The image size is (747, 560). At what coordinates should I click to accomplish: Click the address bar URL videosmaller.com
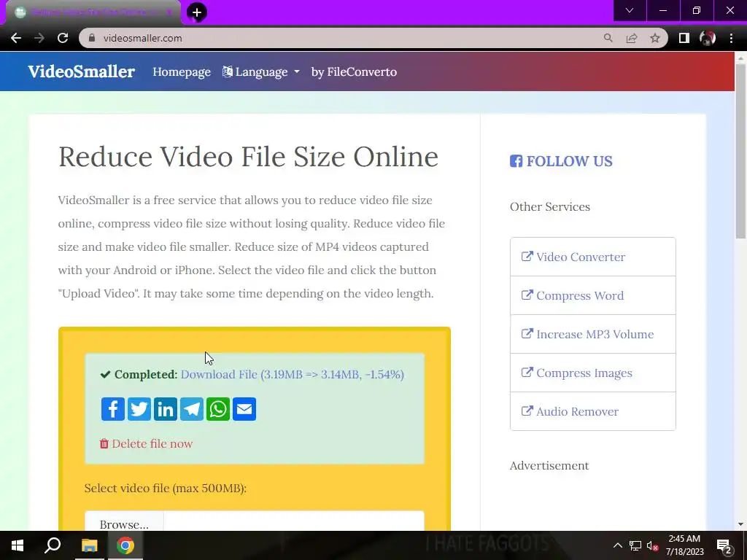[x=142, y=38]
